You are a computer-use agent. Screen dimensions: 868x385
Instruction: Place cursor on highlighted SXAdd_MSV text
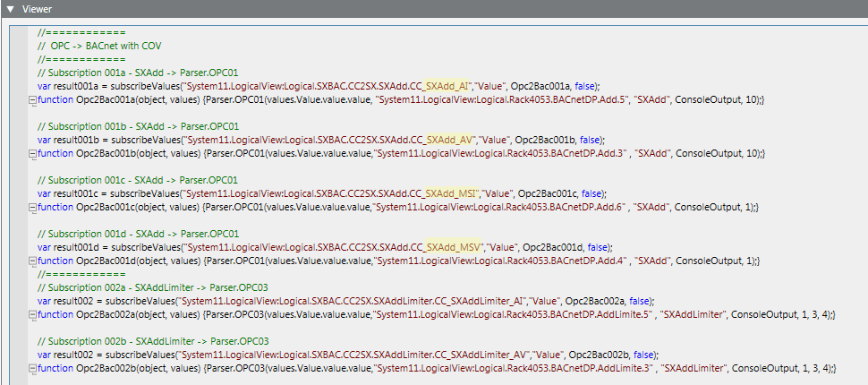[x=452, y=247]
